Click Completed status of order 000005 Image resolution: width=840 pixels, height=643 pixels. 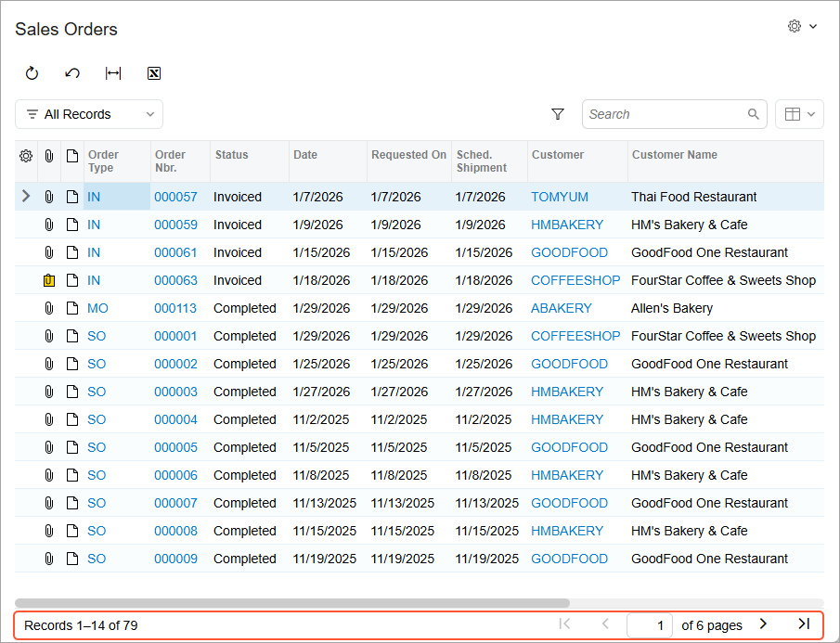245,447
